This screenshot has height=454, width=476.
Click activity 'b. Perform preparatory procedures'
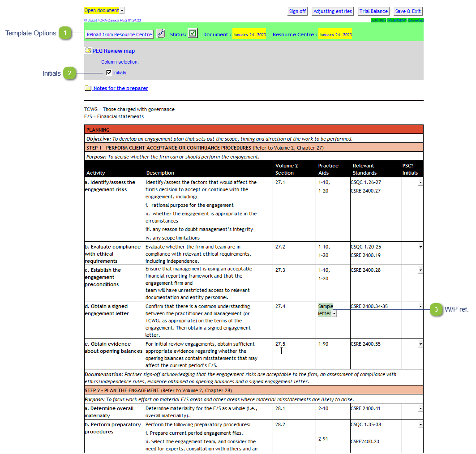click(113, 428)
